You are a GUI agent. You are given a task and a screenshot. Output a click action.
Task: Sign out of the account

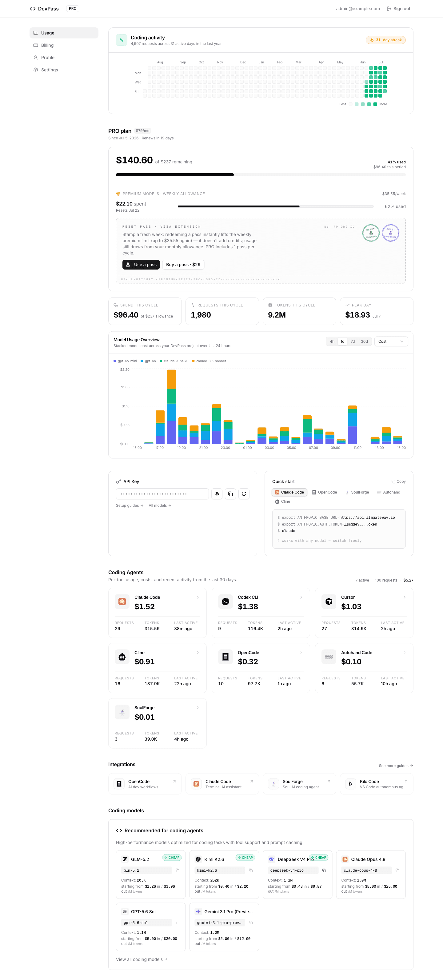click(398, 8)
